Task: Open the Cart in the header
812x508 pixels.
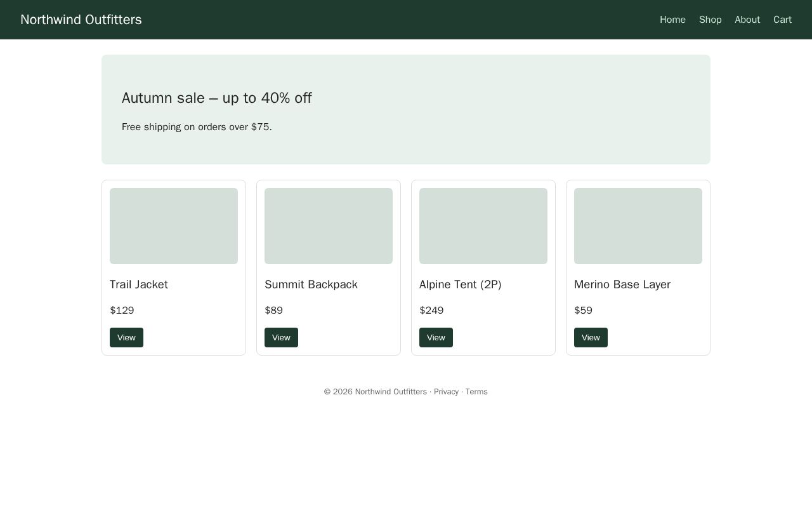Action: [782, 20]
